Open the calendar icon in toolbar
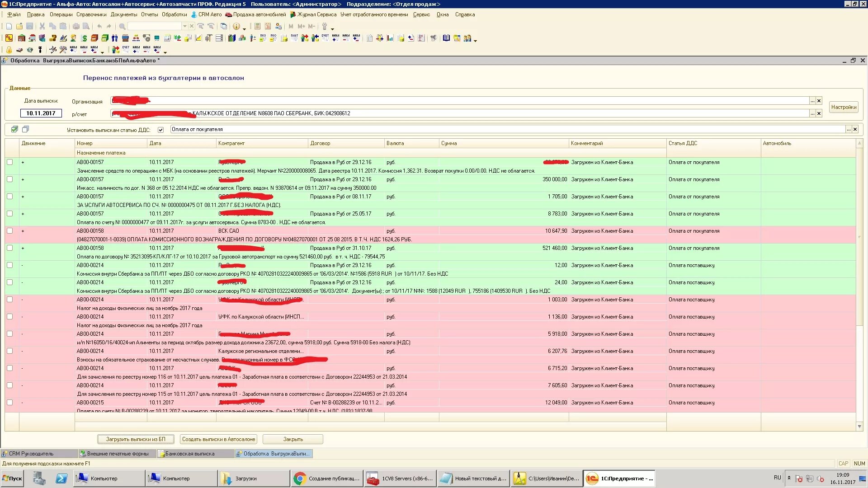Viewport: 868px width, 488px height. 268,26
